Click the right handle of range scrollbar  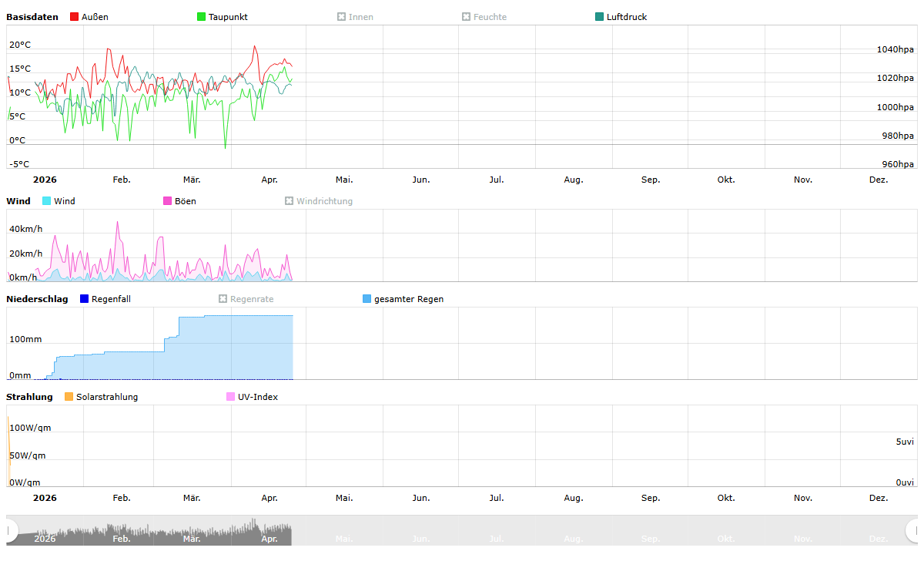pos(913,530)
